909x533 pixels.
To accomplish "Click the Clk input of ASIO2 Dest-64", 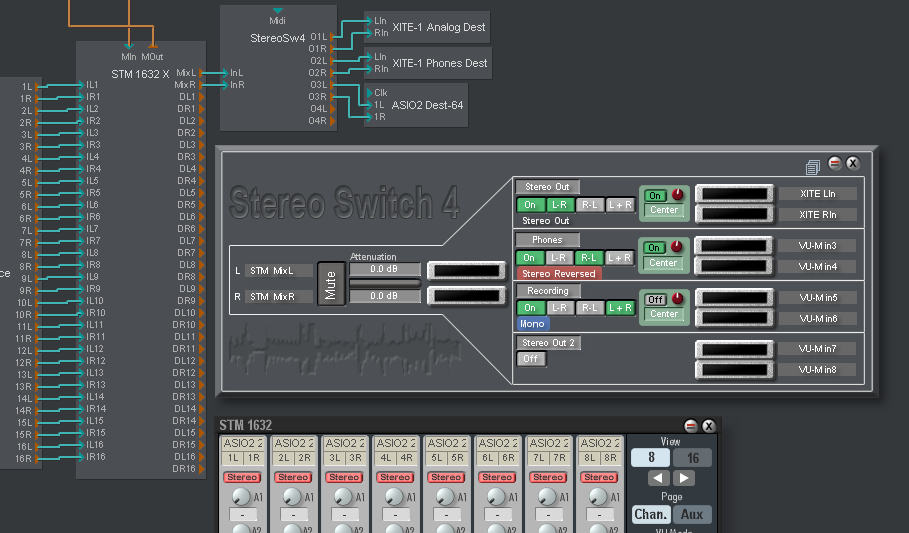I will [x=369, y=93].
